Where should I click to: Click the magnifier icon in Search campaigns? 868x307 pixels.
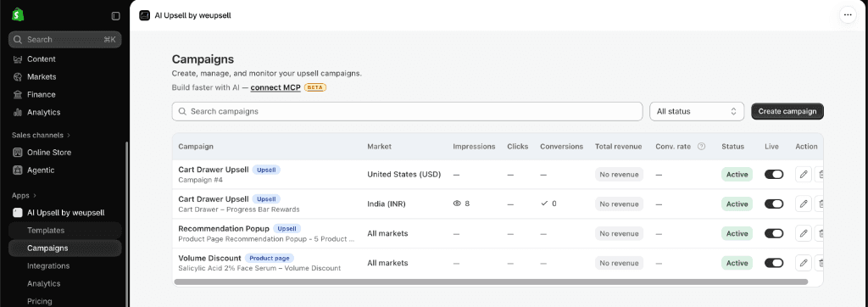point(182,111)
